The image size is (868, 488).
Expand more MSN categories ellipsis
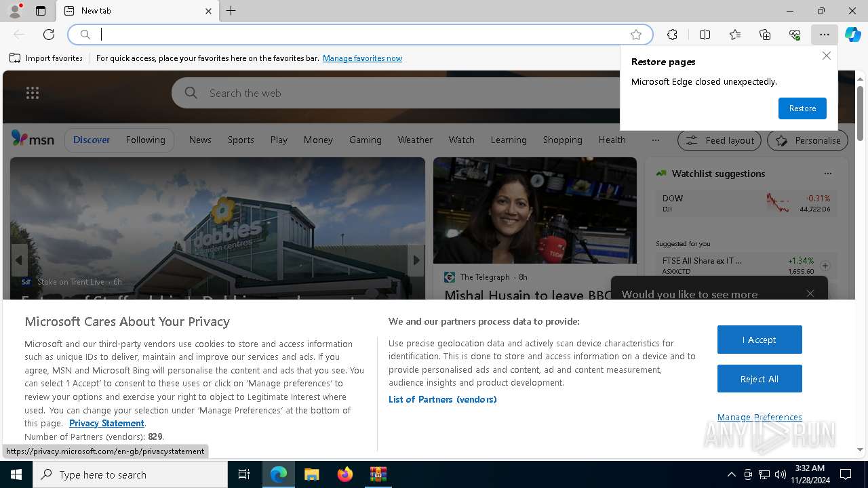(x=655, y=140)
